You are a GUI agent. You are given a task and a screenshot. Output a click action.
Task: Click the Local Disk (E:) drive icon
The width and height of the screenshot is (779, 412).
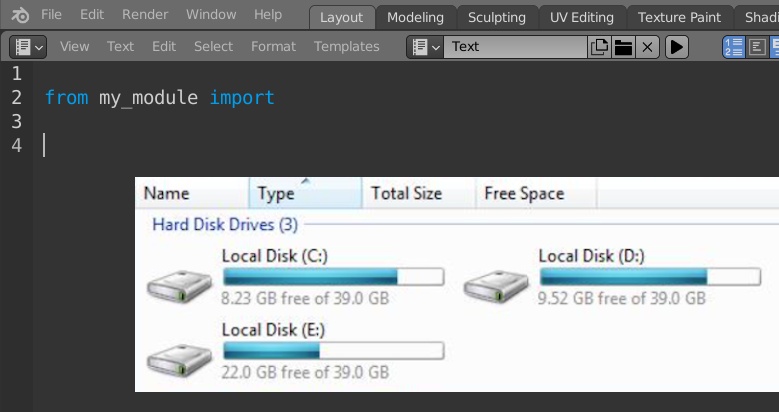click(179, 360)
